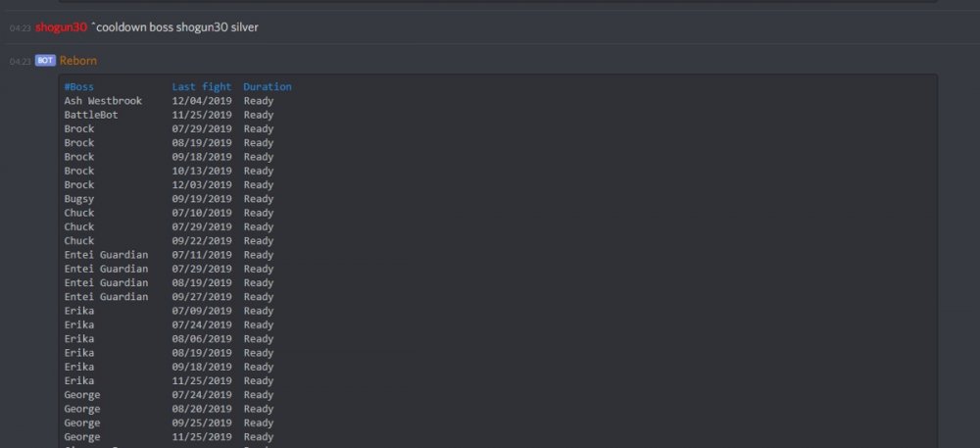980x448 pixels.
Task: Click the Chuck fight date 07/10/2019
Action: coord(202,213)
